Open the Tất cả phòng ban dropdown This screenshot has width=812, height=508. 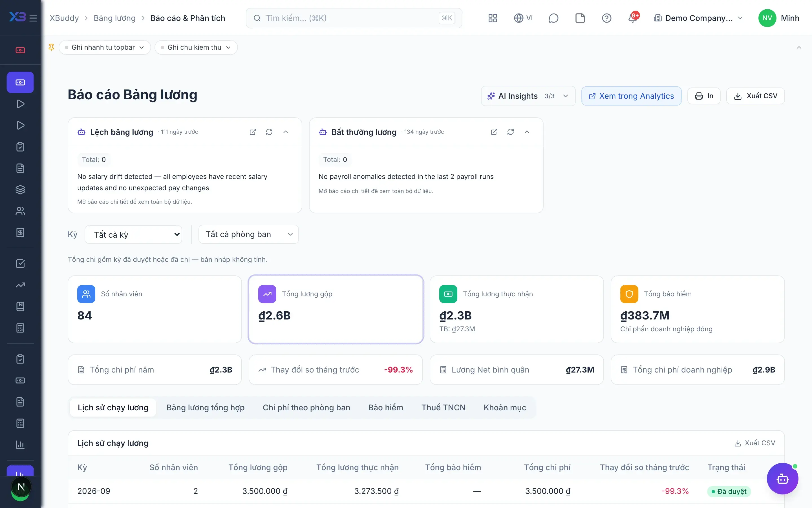pyautogui.click(x=248, y=234)
